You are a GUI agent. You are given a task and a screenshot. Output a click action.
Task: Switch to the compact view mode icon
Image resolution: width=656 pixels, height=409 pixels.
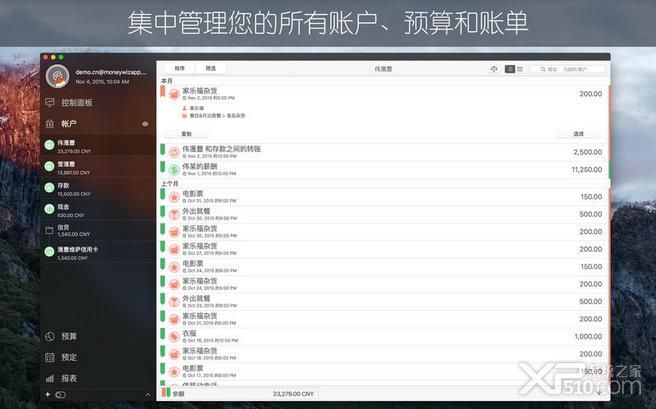520,69
